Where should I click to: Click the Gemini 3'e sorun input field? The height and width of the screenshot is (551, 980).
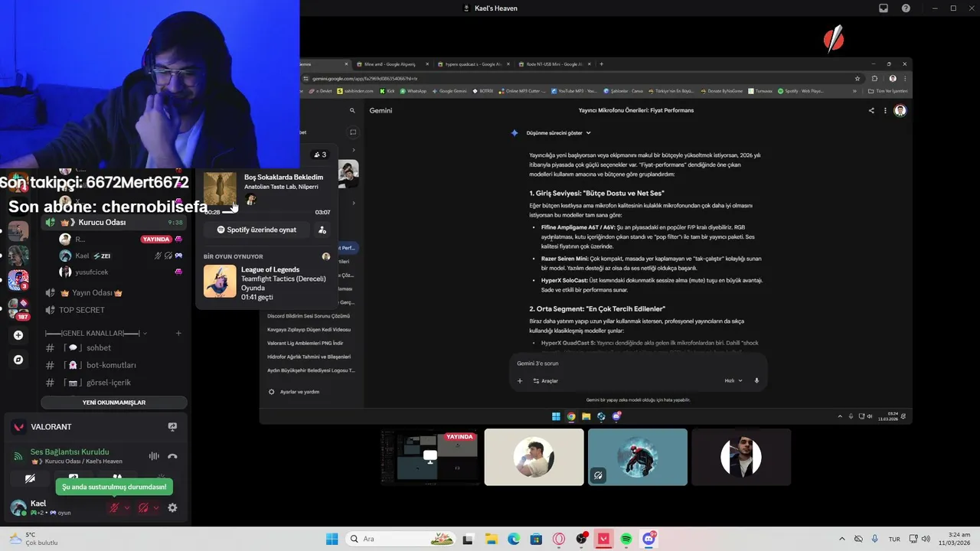pos(638,364)
